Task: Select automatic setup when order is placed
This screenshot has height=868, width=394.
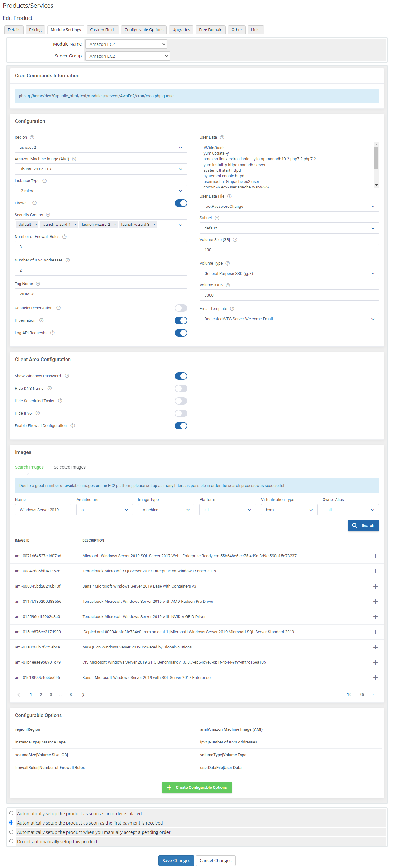Action: coord(11,813)
